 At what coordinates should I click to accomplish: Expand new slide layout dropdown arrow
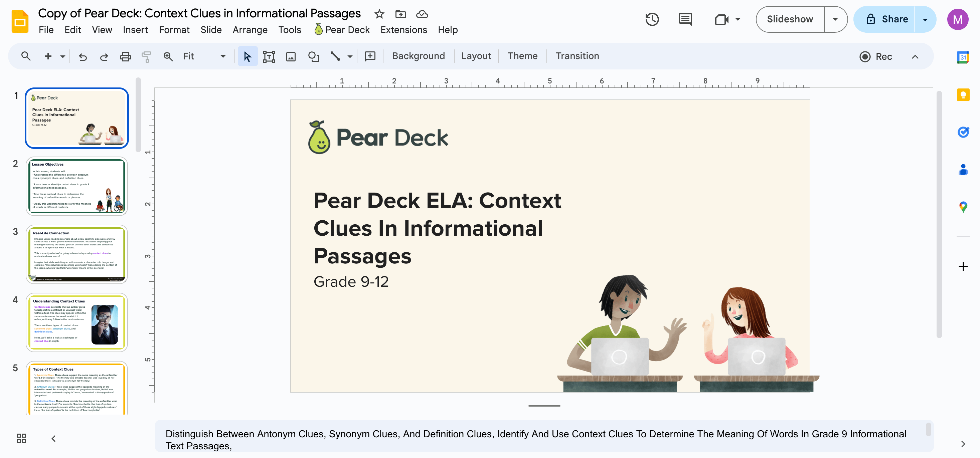(x=62, y=57)
